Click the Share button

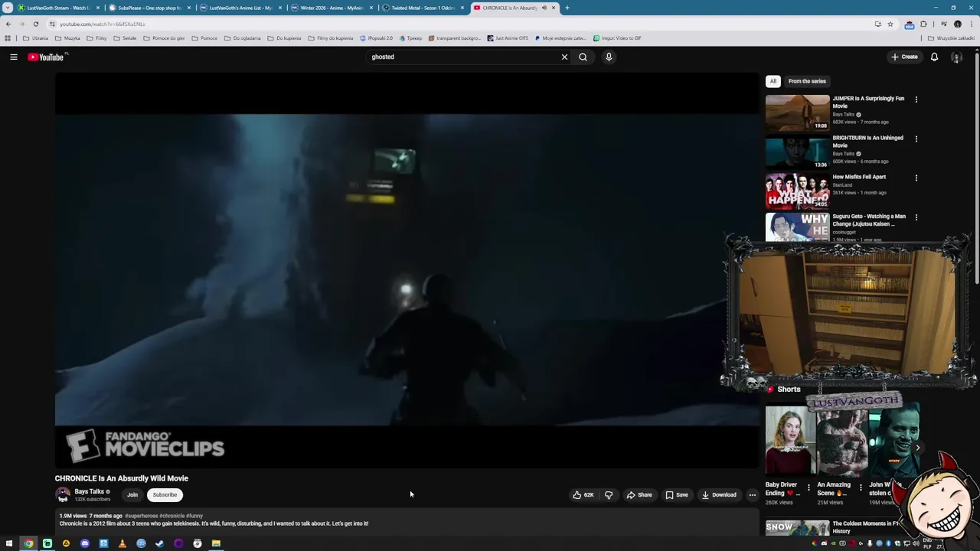coord(639,495)
